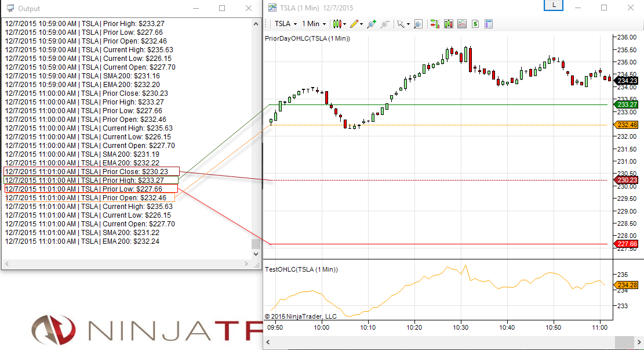Select the 11:01:00 'Prior Open: $232.46' output line
The width and height of the screenshot is (644, 350).
[86, 198]
